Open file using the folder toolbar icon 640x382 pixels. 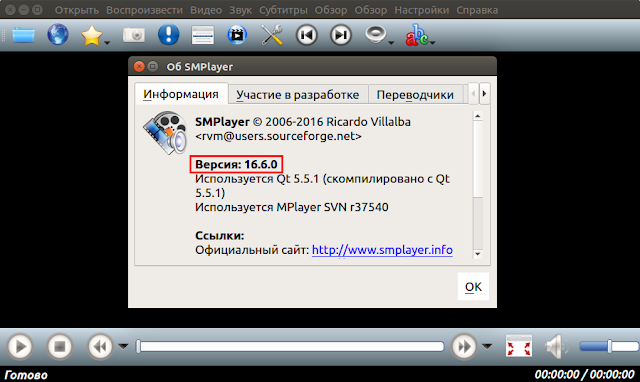(23, 35)
